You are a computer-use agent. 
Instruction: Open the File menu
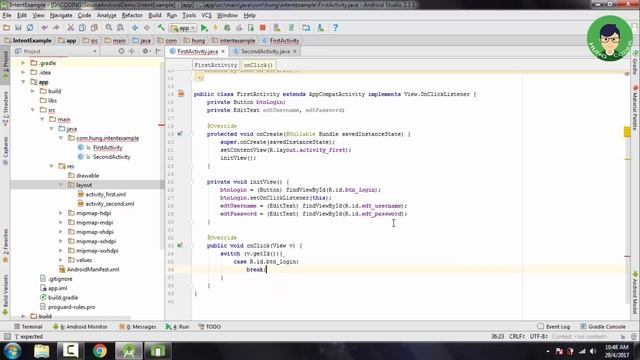[7, 16]
